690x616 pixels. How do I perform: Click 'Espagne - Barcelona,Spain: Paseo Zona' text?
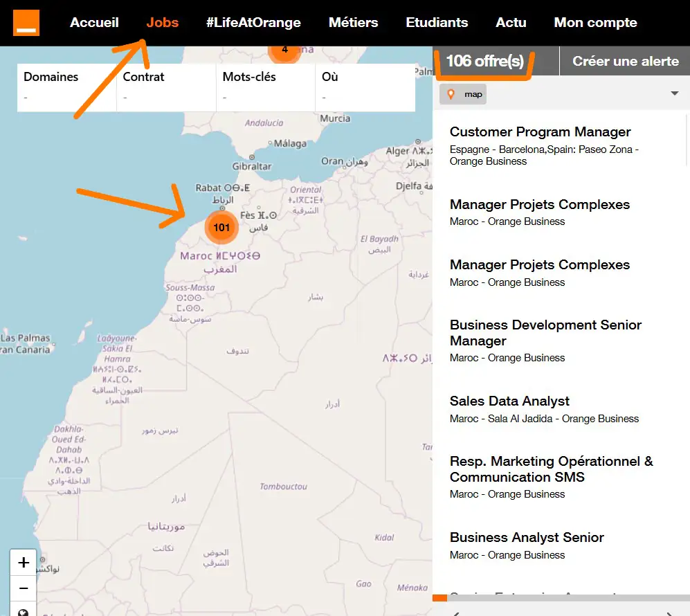[x=541, y=150]
